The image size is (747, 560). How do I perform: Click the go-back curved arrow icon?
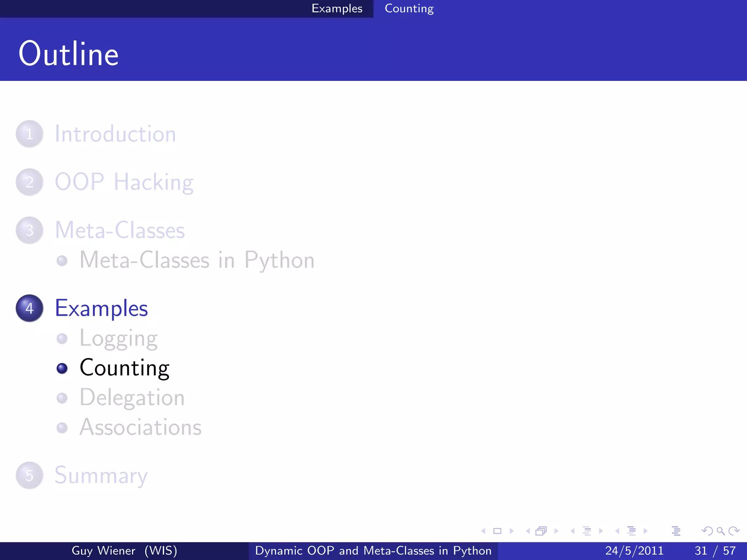(x=707, y=531)
